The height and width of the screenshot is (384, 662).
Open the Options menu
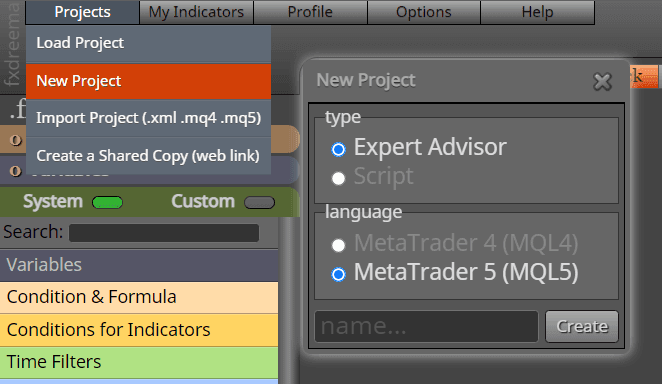[x=424, y=12]
